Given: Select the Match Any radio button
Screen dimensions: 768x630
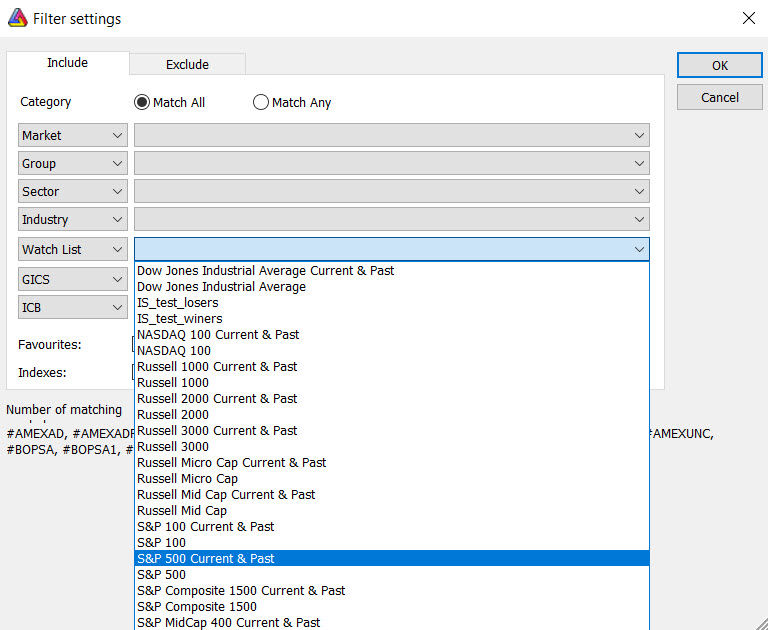Looking at the screenshot, I should [x=261, y=102].
